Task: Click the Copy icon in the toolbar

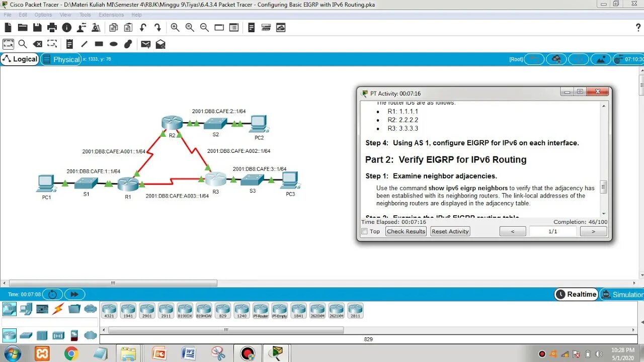Action: tap(114, 28)
